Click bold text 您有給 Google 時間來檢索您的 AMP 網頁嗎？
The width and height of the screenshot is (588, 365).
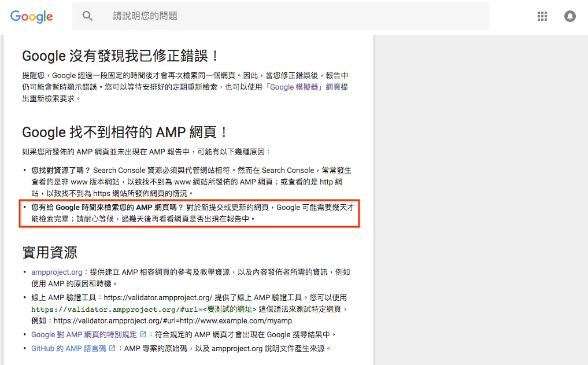107,208
